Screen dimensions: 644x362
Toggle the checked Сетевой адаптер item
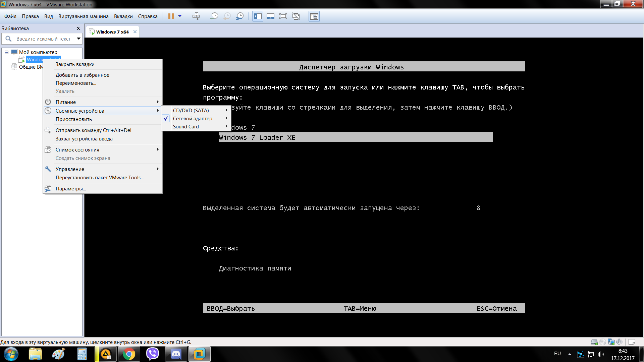[192, 119]
